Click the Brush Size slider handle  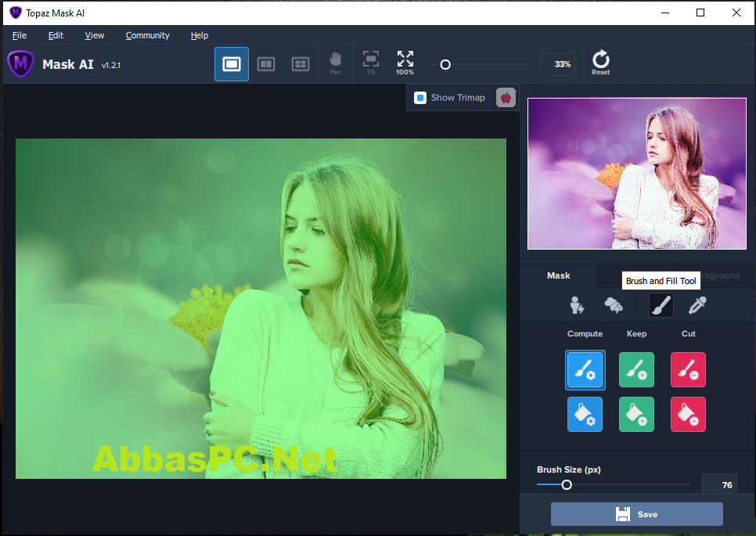tap(567, 485)
